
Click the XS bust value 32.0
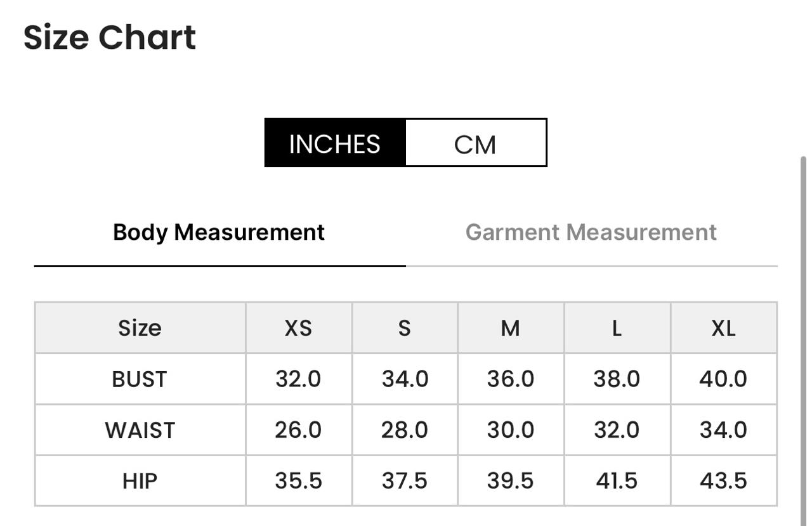pyautogui.click(x=299, y=379)
